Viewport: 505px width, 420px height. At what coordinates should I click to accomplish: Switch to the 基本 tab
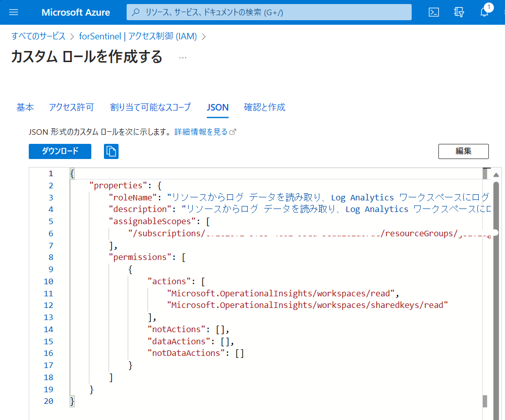(25, 108)
